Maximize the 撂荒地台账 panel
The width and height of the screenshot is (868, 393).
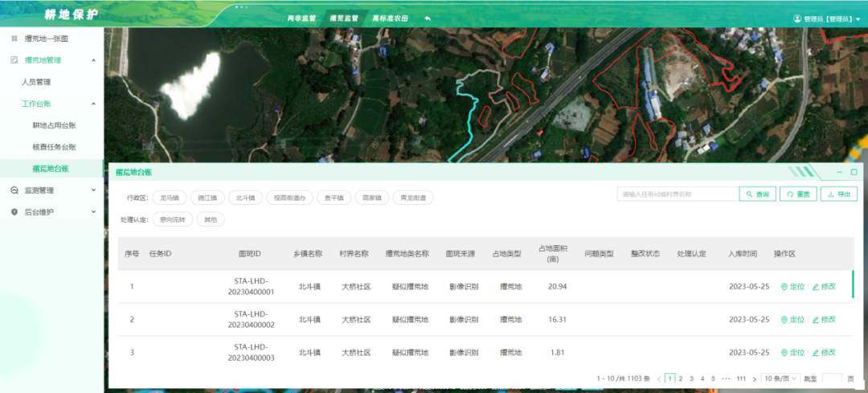click(x=854, y=172)
